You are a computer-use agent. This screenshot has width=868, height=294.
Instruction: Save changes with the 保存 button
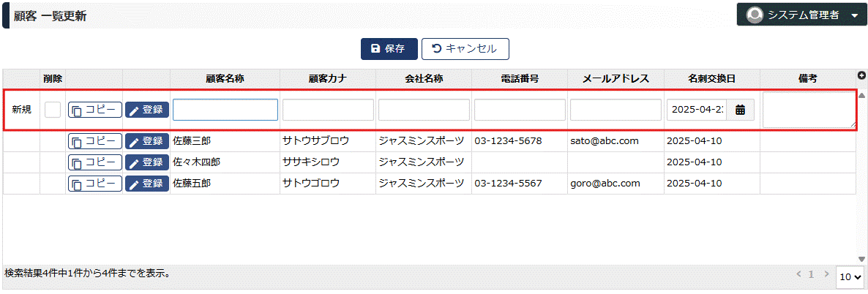coord(389,49)
